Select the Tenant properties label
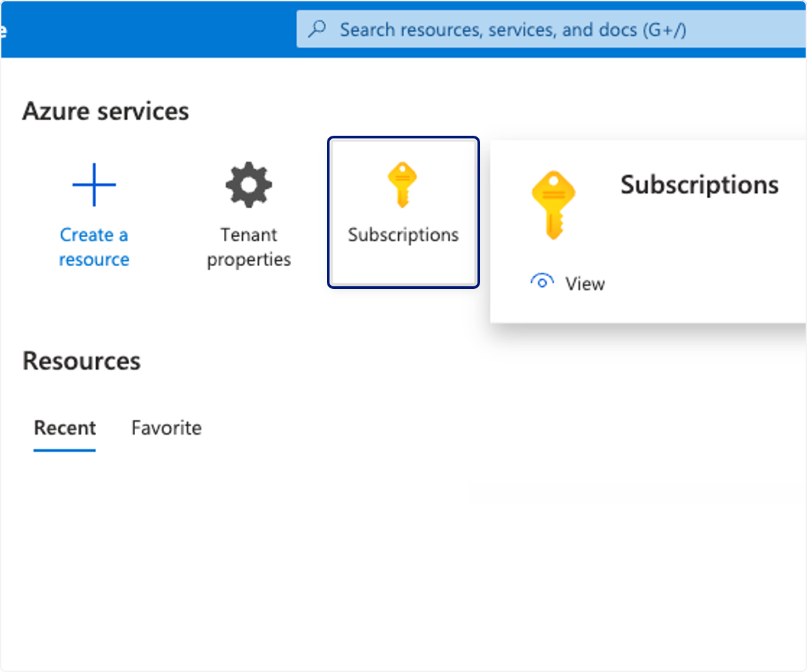Viewport: 807px width, 672px height. (x=249, y=247)
